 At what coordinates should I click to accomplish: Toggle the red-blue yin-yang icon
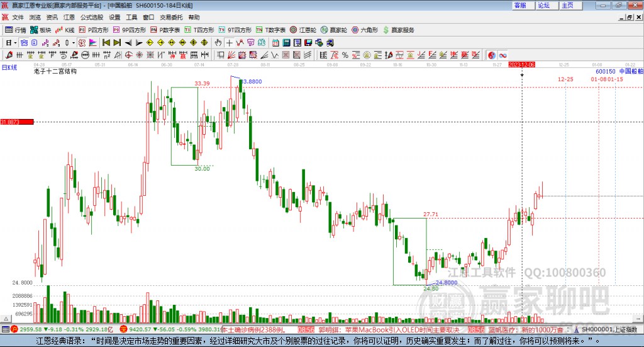tap(492, 55)
